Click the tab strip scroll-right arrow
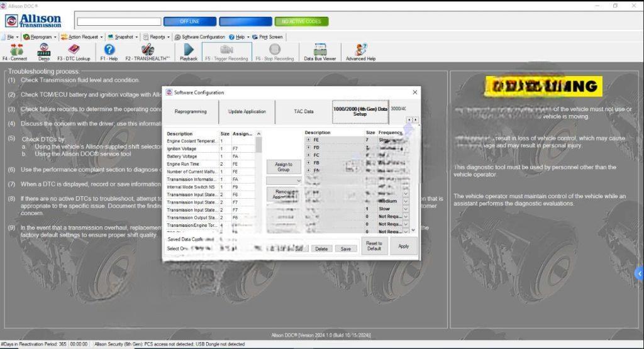This screenshot has width=644, height=349. pos(416,120)
